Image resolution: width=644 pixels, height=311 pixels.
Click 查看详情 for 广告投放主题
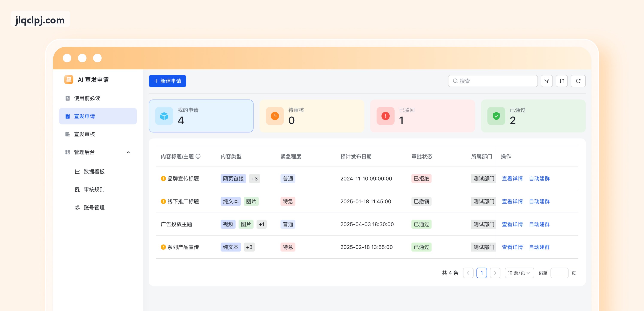pyautogui.click(x=512, y=224)
